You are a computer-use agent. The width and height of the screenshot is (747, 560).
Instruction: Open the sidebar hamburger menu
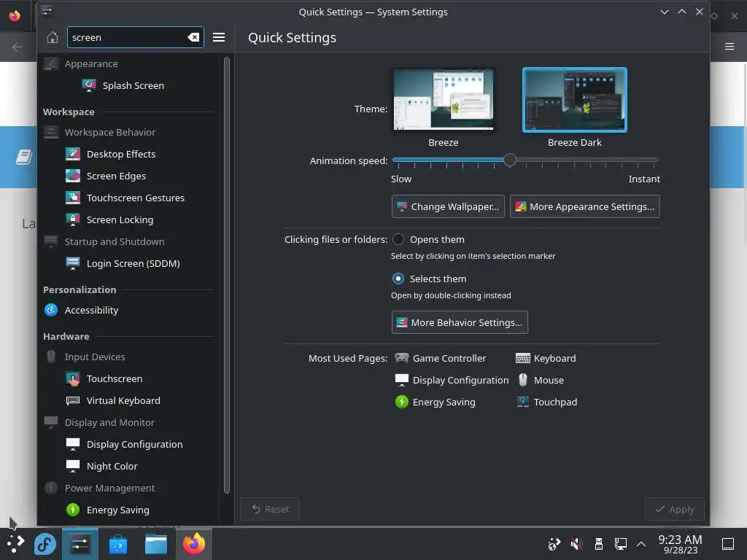pyautogui.click(x=219, y=37)
